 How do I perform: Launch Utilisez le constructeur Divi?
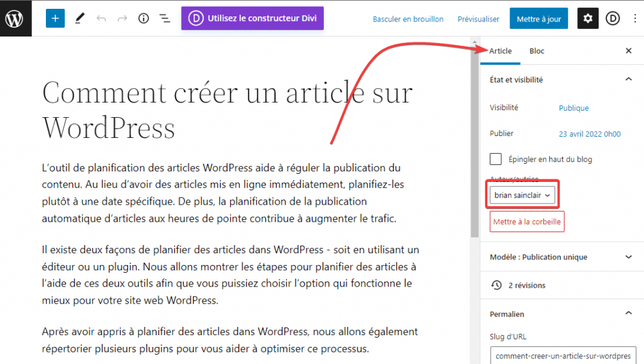252,18
